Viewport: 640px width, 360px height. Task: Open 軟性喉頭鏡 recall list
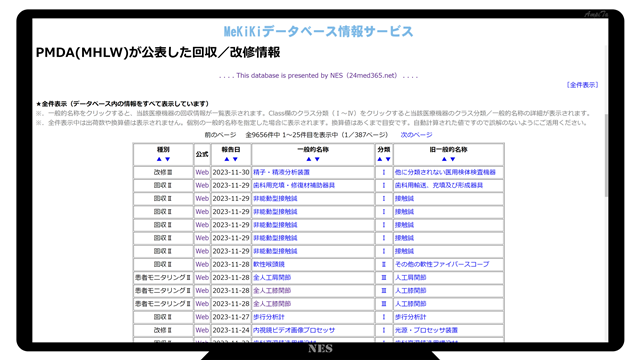pyautogui.click(x=269, y=264)
